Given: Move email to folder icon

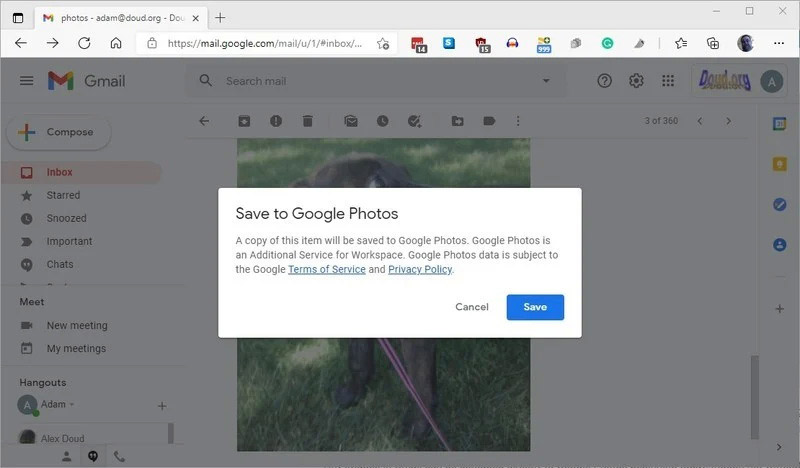Looking at the screenshot, I should pos(458,121).
